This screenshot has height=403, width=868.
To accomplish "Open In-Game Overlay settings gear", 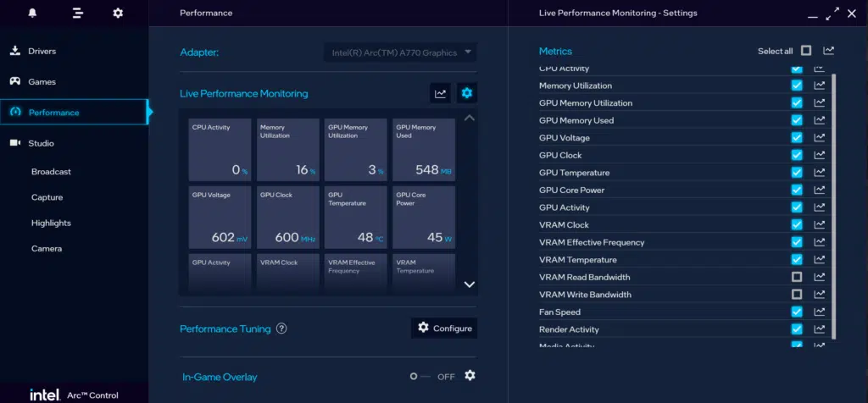I will click(470, 376).
